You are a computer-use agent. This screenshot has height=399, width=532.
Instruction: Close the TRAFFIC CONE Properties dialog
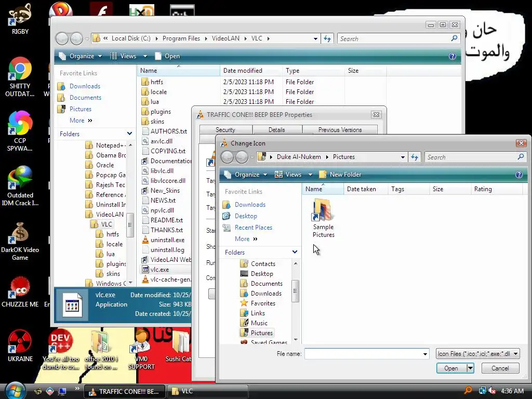pos(376,115)
